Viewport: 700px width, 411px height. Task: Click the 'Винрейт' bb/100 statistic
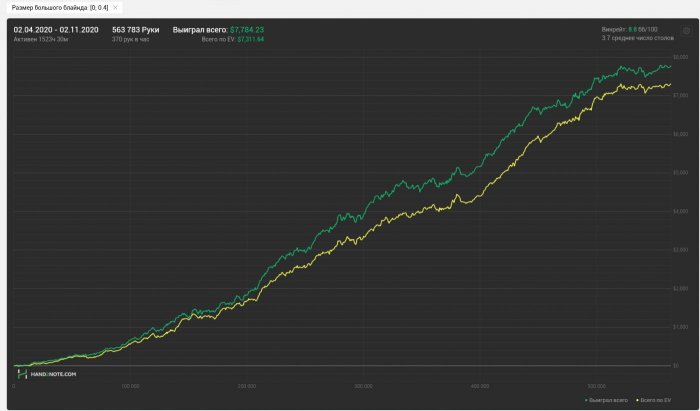point(630,29)
